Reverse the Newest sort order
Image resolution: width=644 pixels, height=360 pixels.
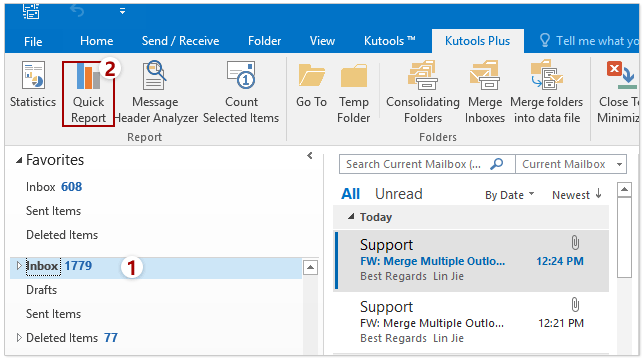tap(577, 194)
